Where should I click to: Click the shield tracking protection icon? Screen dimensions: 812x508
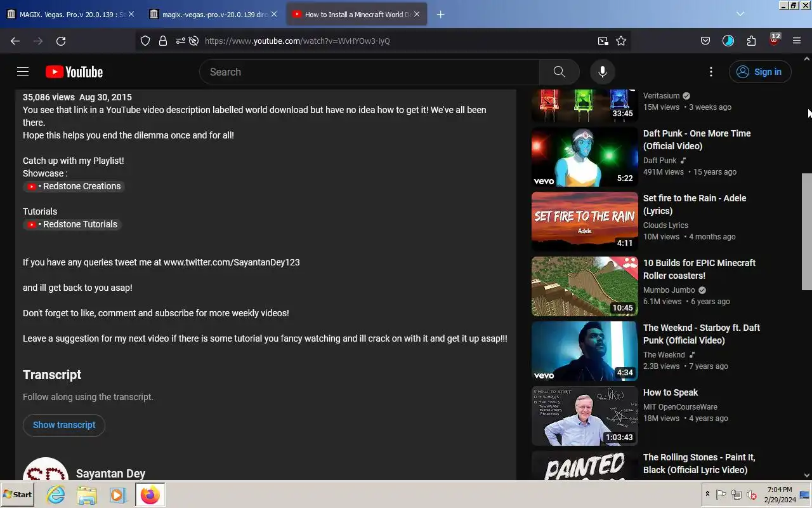click(145, 41)
